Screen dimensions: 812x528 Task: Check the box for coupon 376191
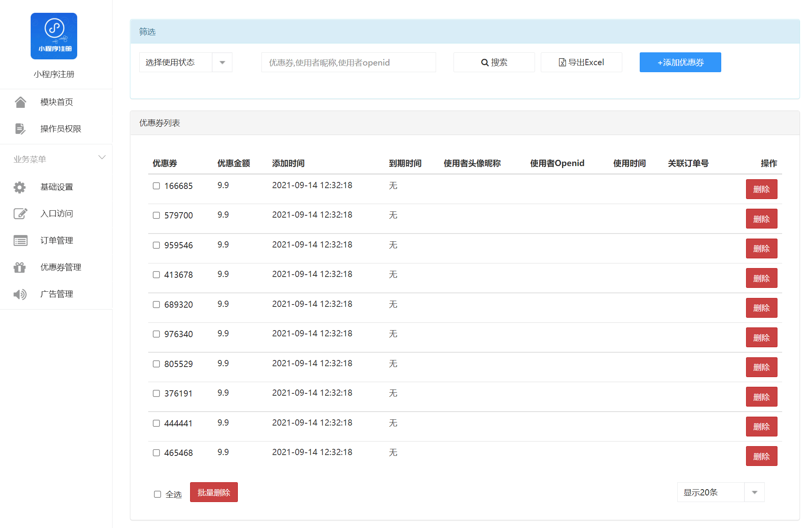pos(156,393)
